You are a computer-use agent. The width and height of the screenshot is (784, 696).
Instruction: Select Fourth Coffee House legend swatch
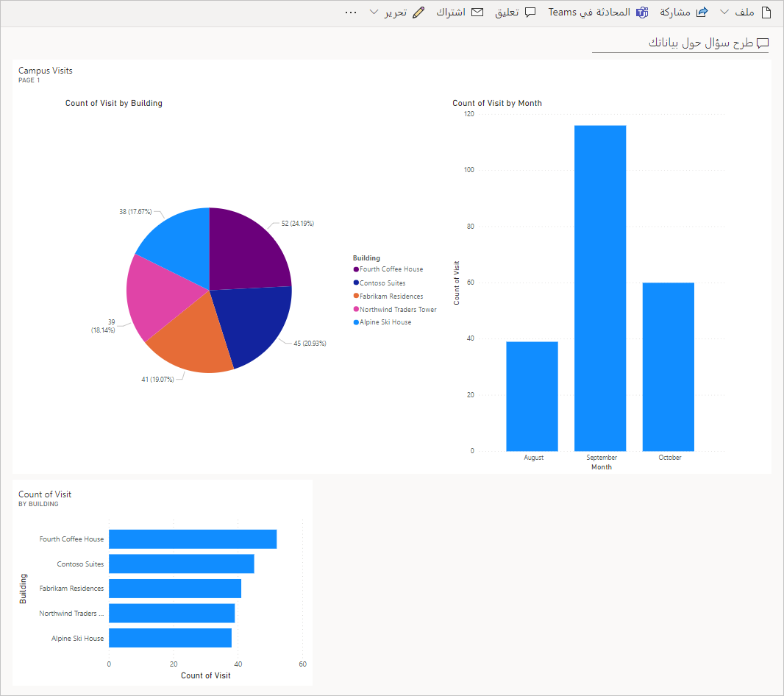click(356, 269)
